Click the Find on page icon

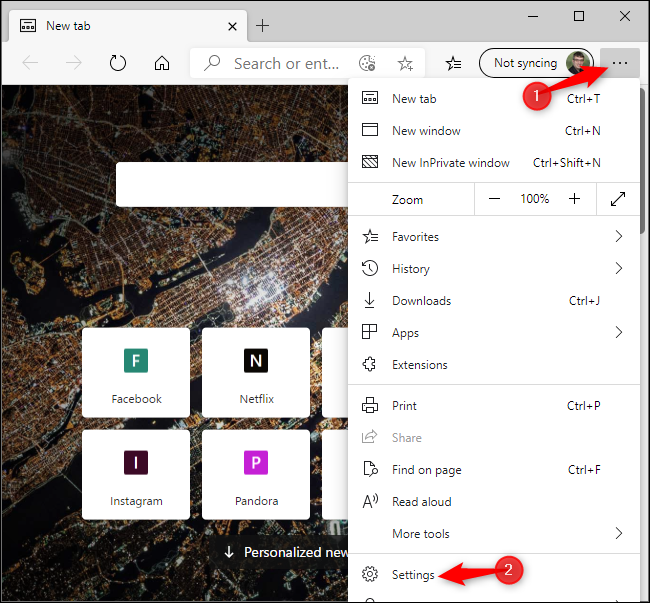click(x=370, y=469)
